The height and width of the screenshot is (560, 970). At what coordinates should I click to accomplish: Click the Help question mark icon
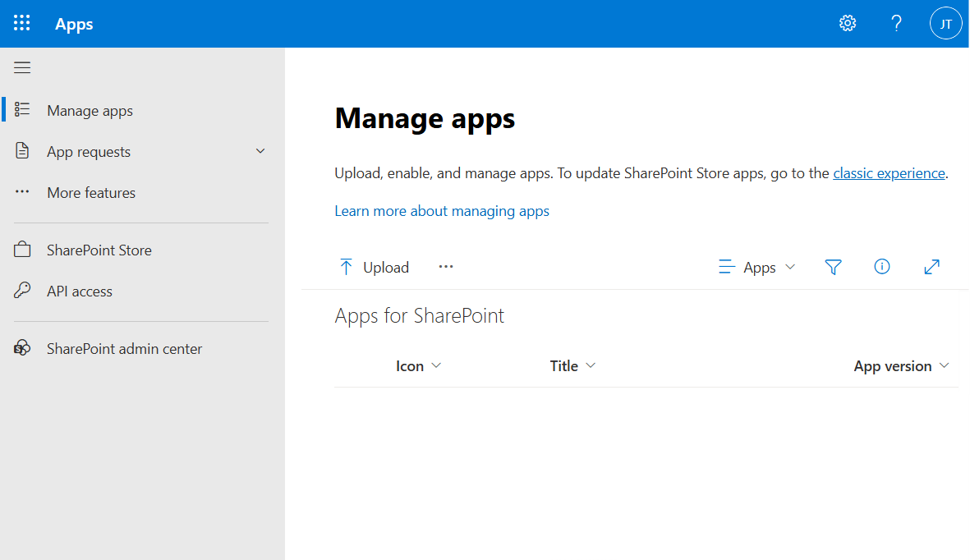[x=897, y=24]
